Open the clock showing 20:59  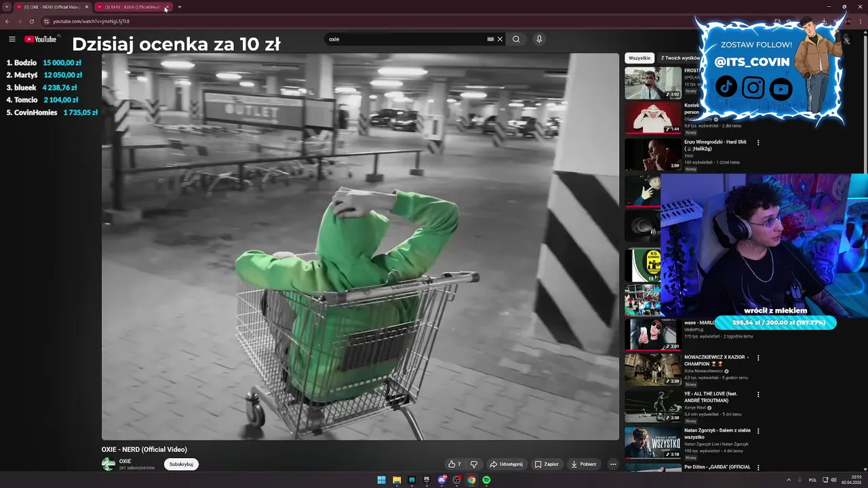pos(851,480)
